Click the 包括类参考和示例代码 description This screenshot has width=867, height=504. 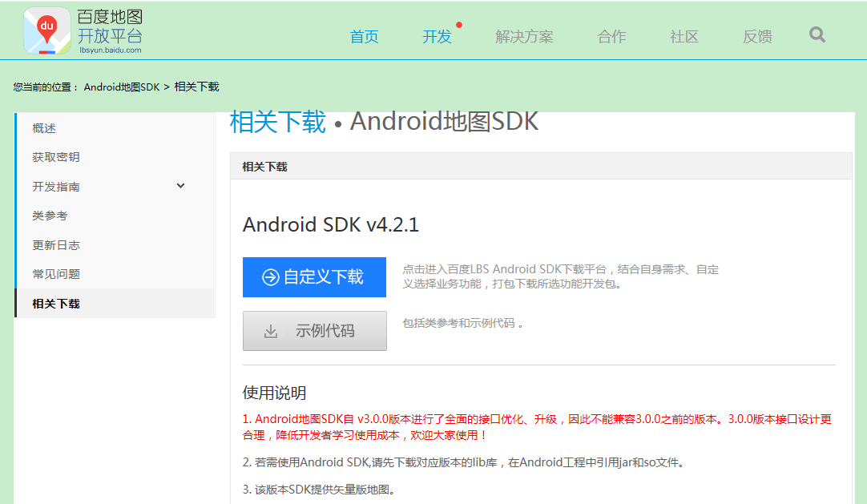(463, 323)
